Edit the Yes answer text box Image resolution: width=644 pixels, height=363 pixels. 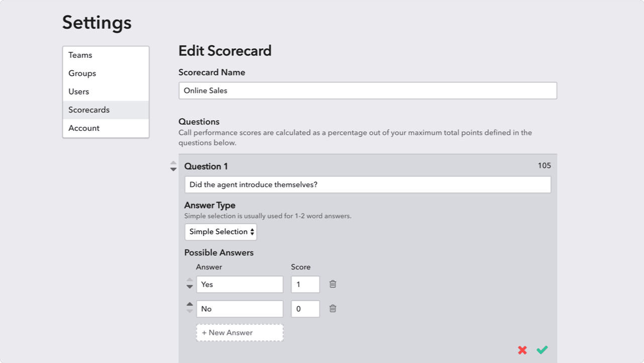(240, 284)
